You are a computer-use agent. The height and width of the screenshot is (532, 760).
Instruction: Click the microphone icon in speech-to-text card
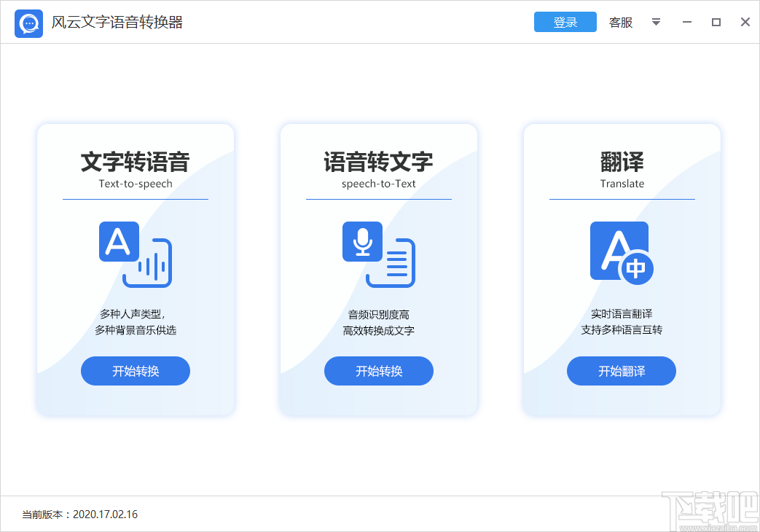(x=362, y=239)
